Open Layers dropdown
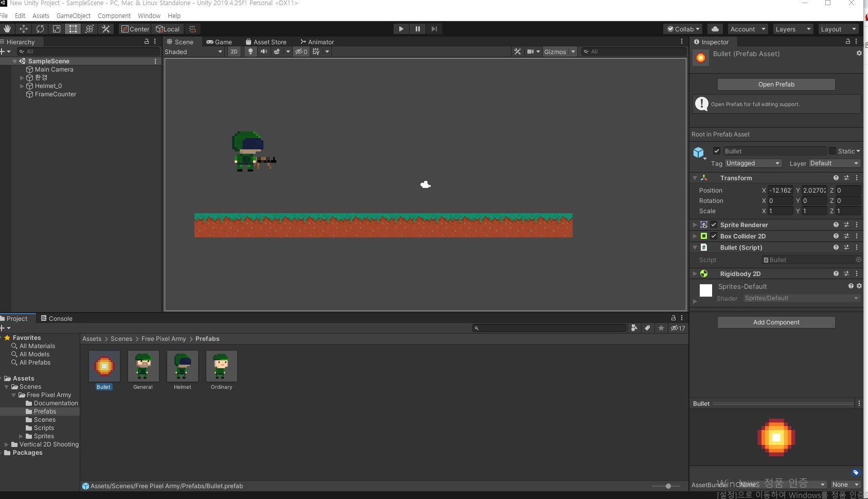The image size is (868, 499). click(x=793, y=29)
